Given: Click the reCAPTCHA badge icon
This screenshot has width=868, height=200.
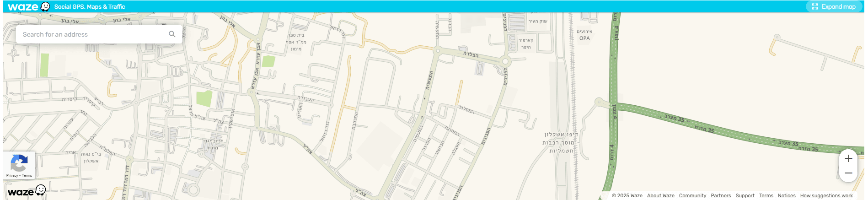Looking at the screenshot, I should tap(19, 162).
